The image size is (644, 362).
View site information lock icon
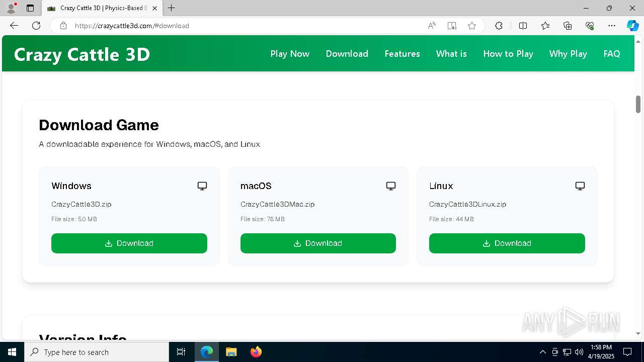(63, 26)
